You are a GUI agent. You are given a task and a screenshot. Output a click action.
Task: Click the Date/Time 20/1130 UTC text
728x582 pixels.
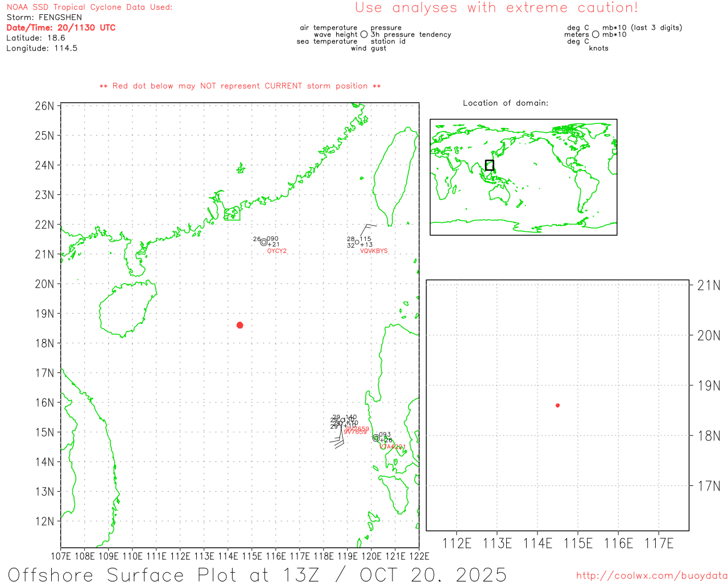click(x=61, y=28)
